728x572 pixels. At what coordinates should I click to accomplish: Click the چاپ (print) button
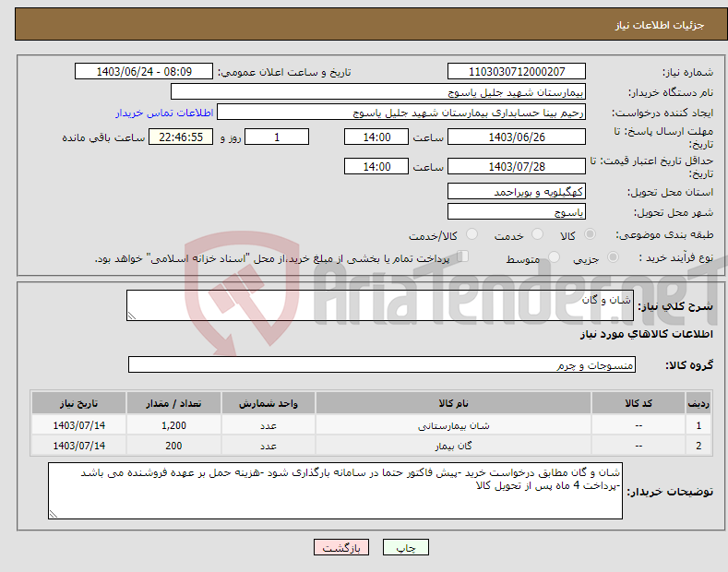click(405, 547)
